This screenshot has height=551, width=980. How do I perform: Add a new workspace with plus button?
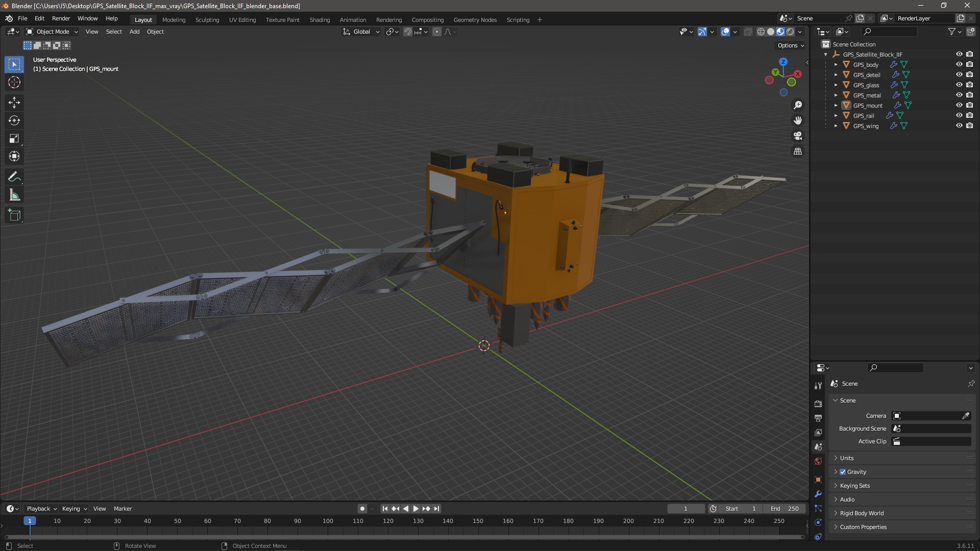point(540,20)
